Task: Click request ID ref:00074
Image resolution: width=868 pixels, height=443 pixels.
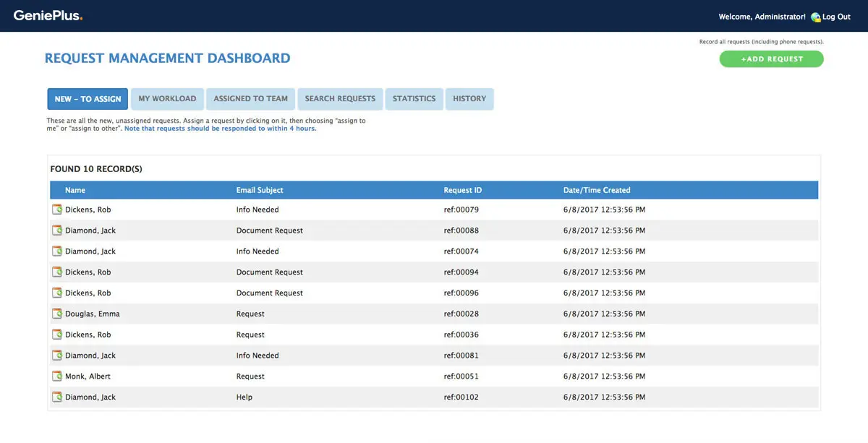Action: pos(461,251)
